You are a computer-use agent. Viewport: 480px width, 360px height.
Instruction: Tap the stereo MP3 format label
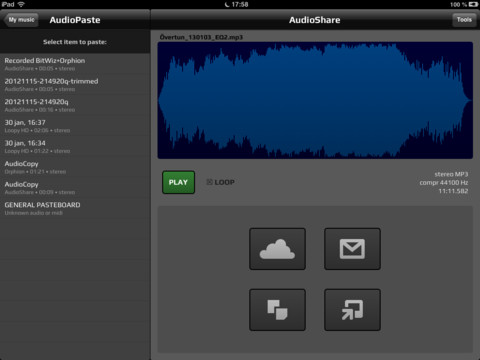[451, 174]
